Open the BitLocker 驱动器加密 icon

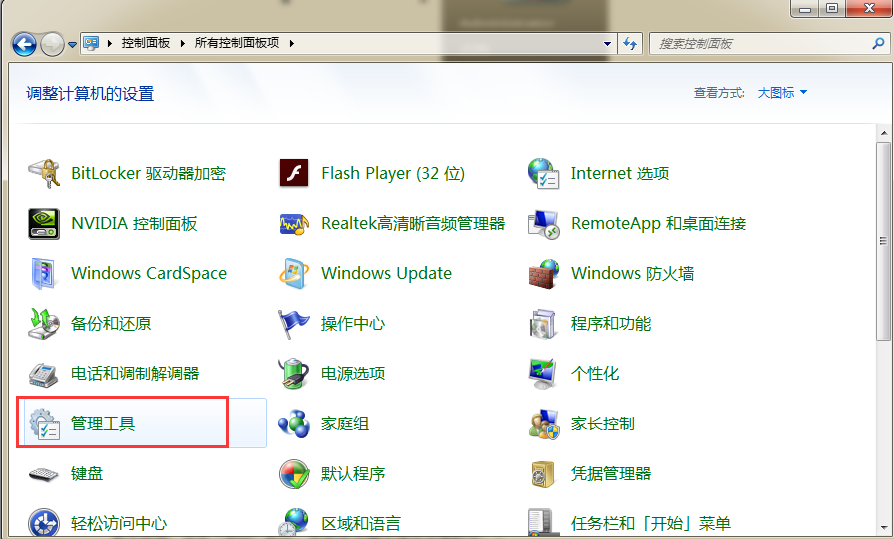coord(44,173)
